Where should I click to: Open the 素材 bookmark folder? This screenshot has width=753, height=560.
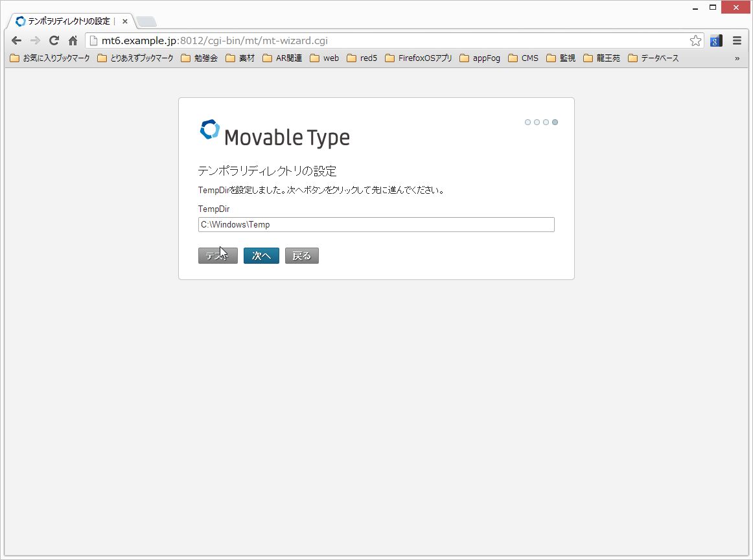click(240, 58)
